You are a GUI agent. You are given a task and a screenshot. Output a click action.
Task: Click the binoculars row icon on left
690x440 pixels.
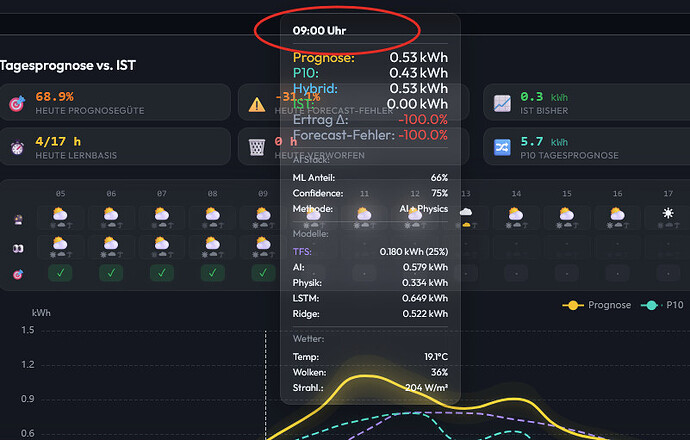(x=18, y=249)
